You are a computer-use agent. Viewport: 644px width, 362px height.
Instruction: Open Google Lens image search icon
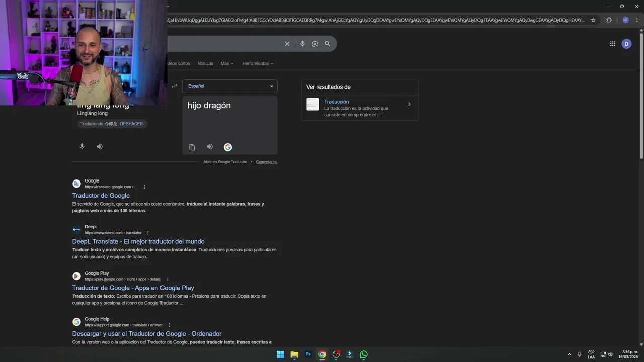pos(315,44)
